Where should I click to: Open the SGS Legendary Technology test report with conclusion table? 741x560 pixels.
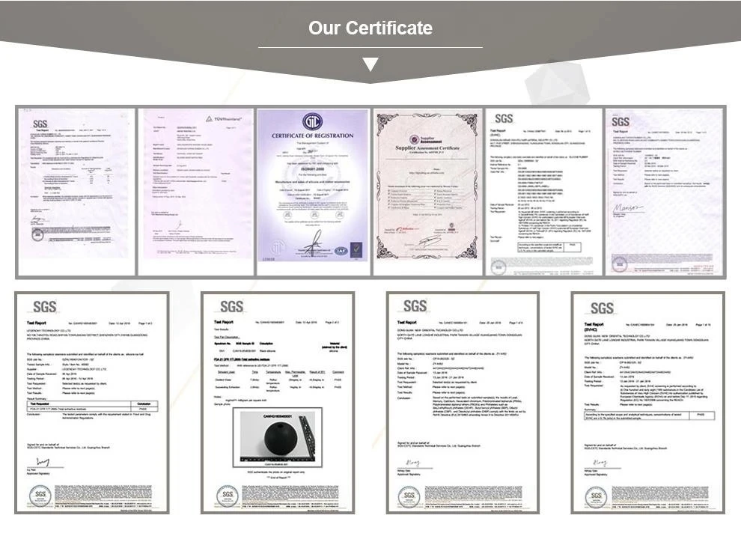[x=92, y=403]
